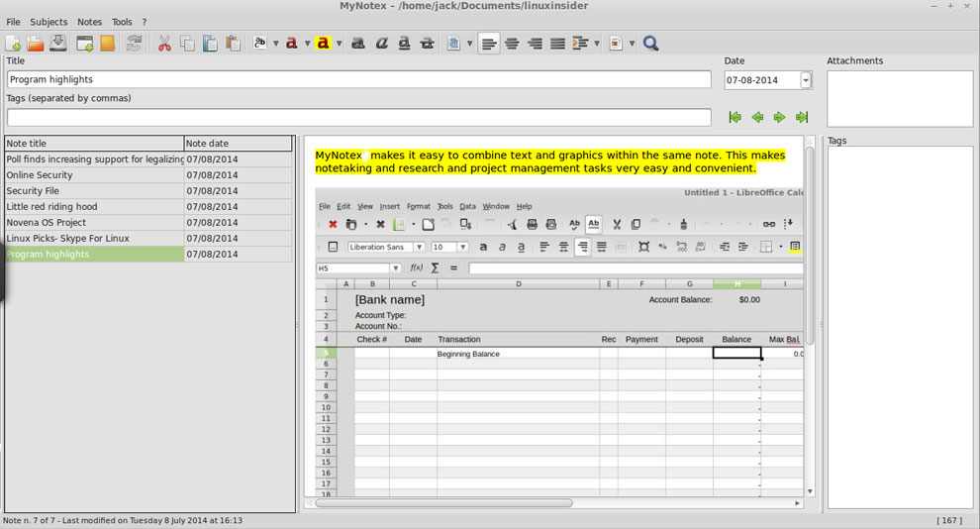Expand the font color dropdown arrow
Viewport: 980px width, 529px height.
click(308, 44)
